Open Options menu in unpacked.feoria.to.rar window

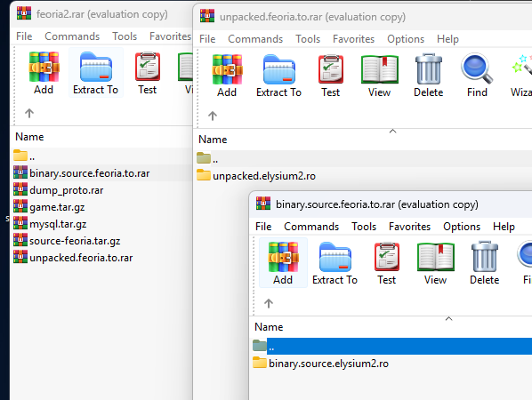point(406,39)
